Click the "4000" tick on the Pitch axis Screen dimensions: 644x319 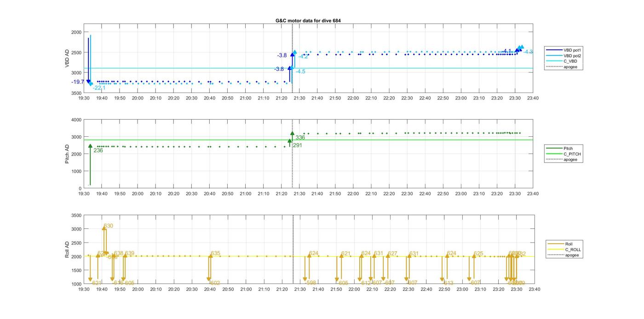[76, 120]
